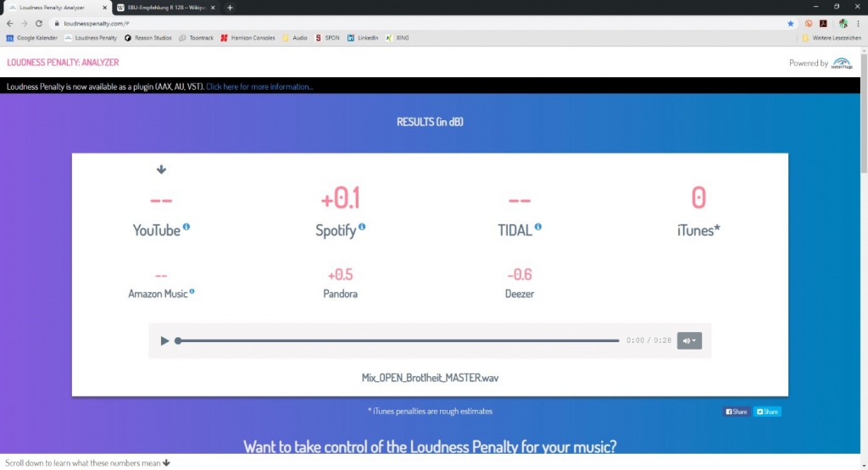868x470 pixels.
Task: Open the Reason Studios bookmark
Action: point(147,38)
